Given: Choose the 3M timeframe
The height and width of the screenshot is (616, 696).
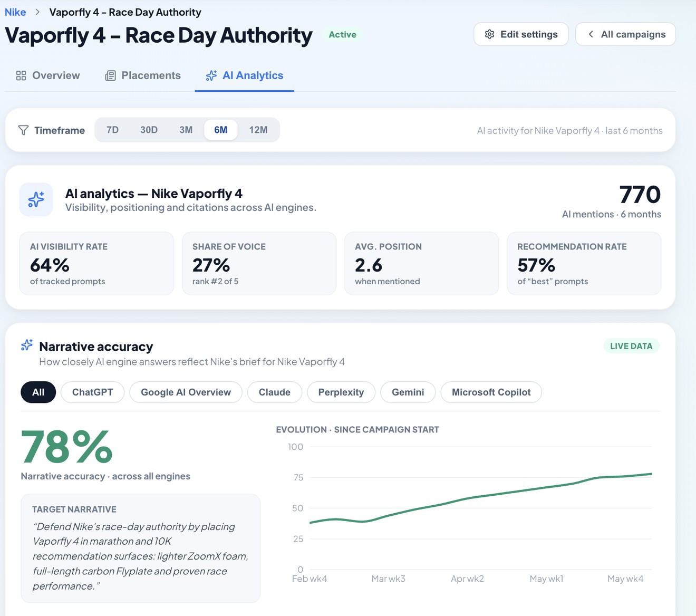Looking at the screenshot, I should click(x=186, y=130).
